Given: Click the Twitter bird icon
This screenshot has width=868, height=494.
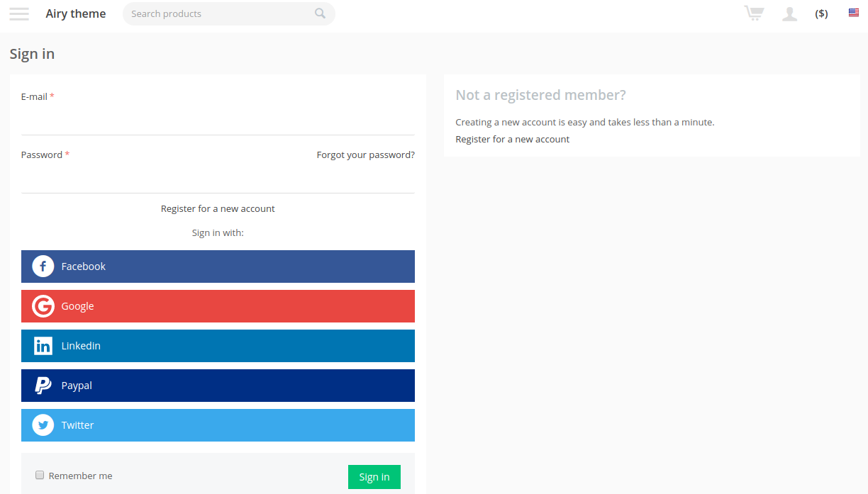Looking at the screenshot, I should click(x=43, y=425).
